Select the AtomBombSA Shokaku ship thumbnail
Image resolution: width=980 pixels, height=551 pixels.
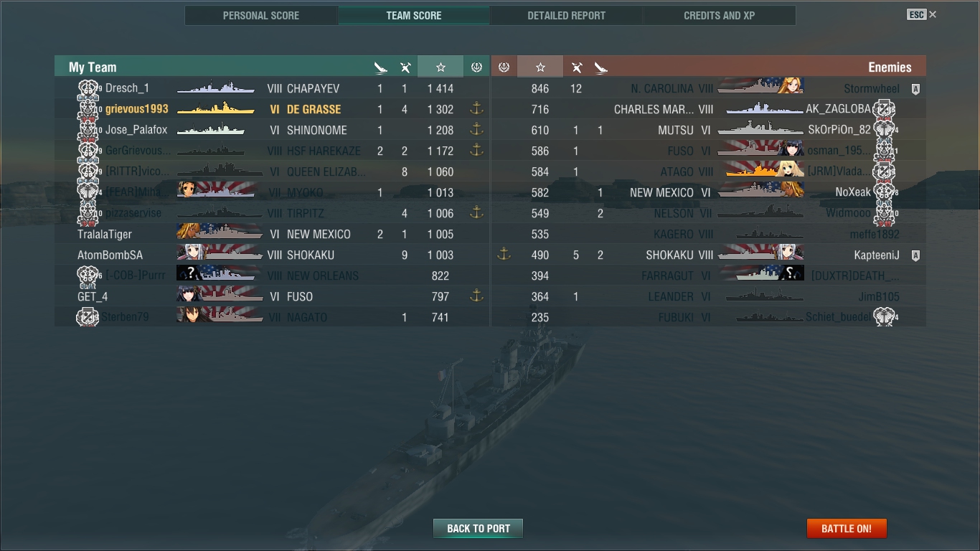(220, 253)
